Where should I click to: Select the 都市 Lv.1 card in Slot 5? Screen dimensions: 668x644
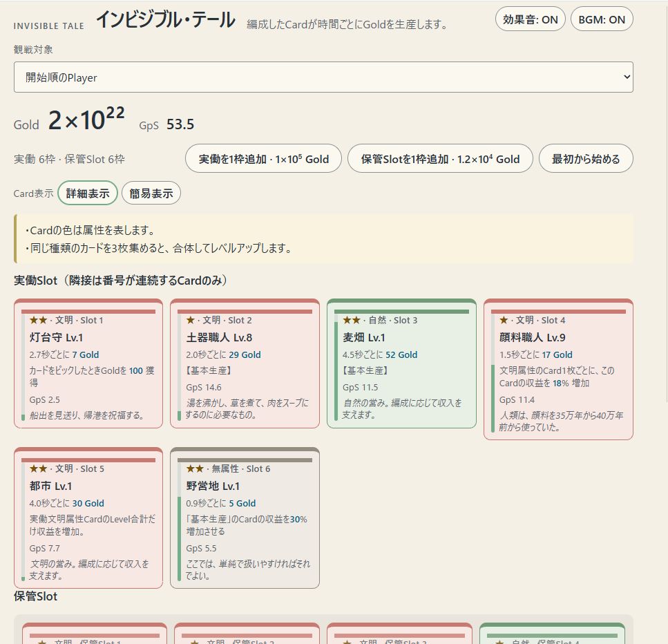click(x=88, y=518)
